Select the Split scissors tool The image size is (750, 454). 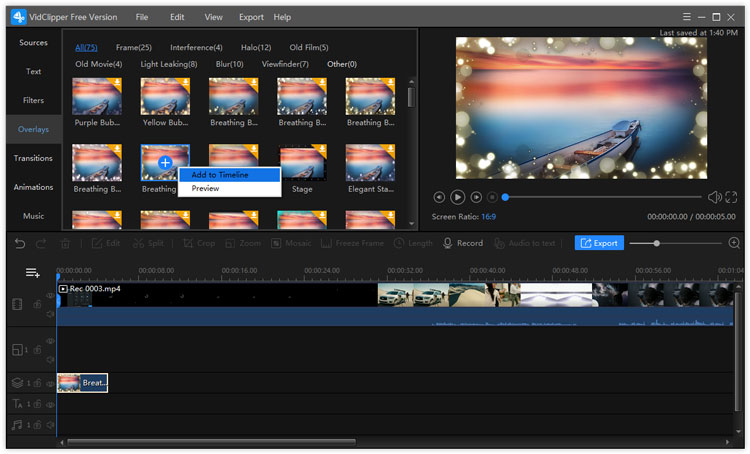(x=148, y=243)
